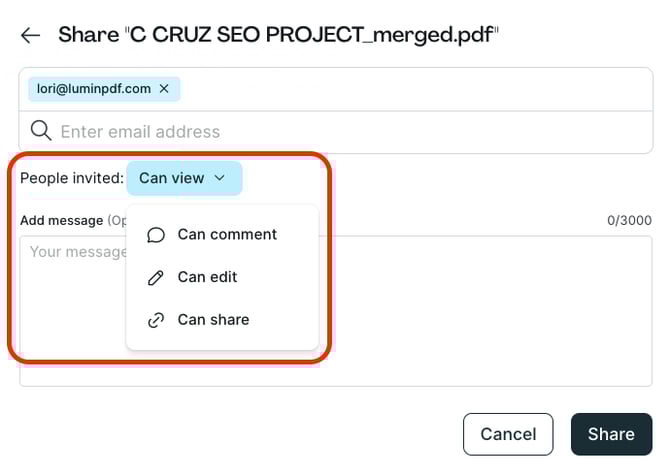Click the Add message label
Viewport: 670px width, 474px height.
(62, 220)
